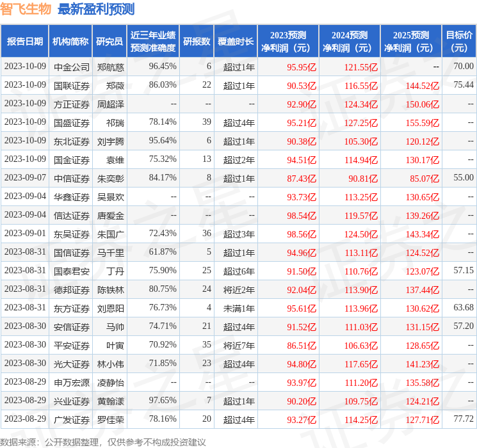This screenshot has height=448, width=477.
Task: Click the 85.07亿 profit forecast
Action: click(424, 178)
